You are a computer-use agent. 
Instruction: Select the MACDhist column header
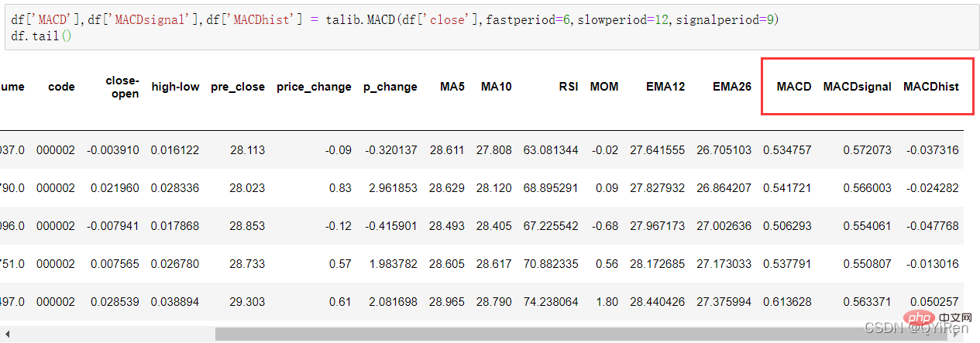pos(931,87)
